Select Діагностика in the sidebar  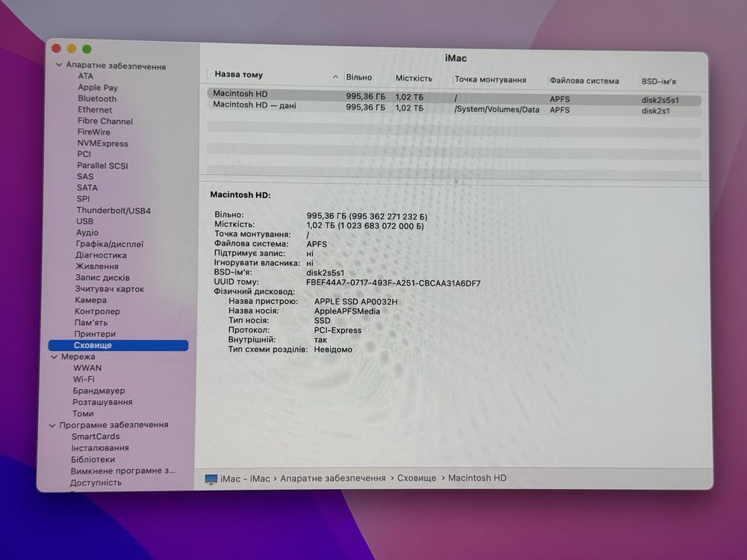point(101,255)
